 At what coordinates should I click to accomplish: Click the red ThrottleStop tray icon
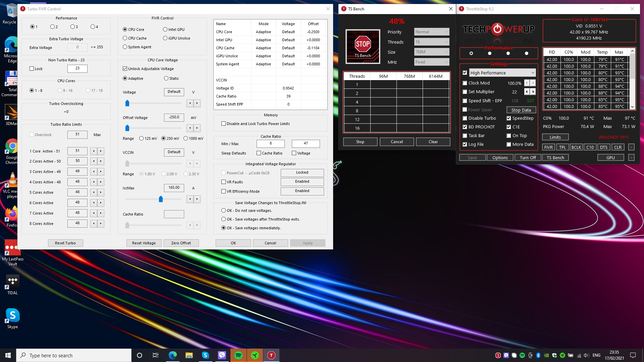click(x=498, y=355)
